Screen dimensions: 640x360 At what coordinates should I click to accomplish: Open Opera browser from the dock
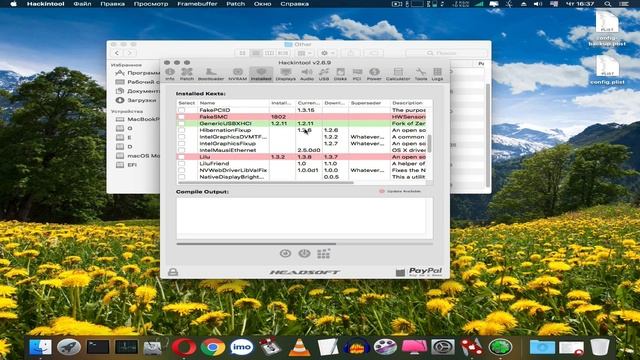(x=184, y=347)
